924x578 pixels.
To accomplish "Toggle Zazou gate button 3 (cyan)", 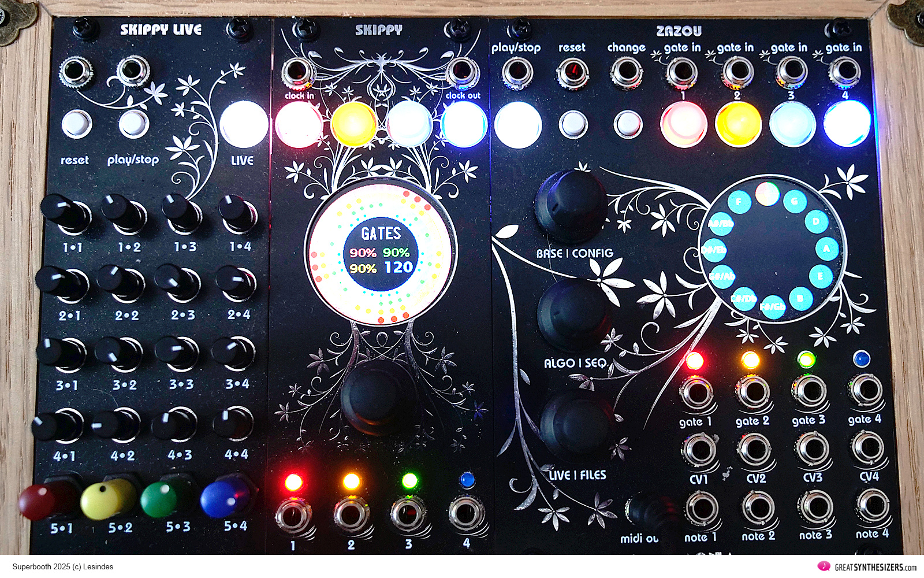I will click(792, 124).
